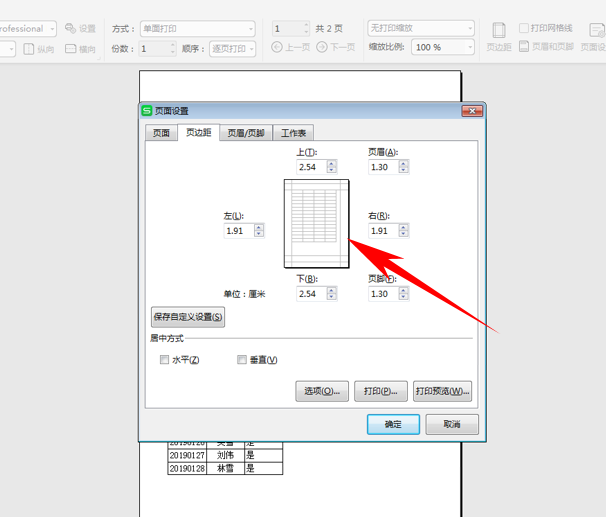Switch to Header/Footer (页眉/页脚) tab
Image resolution: width=606 pixels, height=517 pixels.
(x=246, y=133)
